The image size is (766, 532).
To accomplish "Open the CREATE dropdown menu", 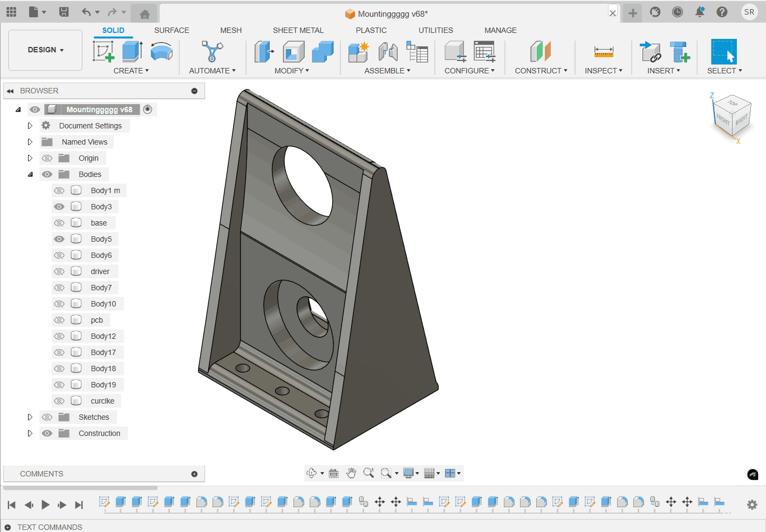I will [131, 71].
